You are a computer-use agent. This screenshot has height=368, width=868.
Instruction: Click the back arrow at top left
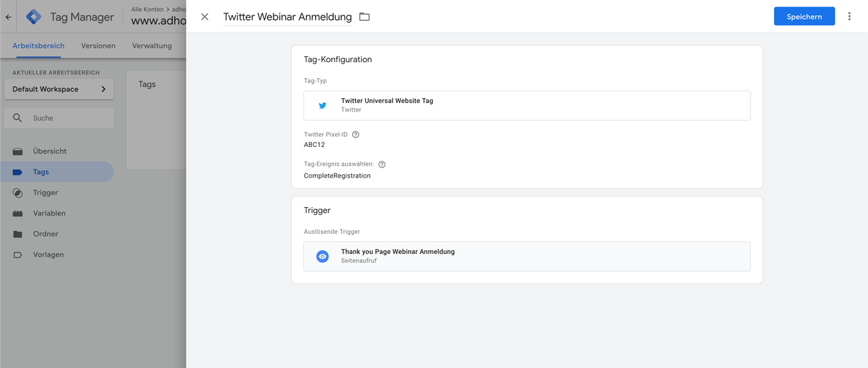click(9, 17)
